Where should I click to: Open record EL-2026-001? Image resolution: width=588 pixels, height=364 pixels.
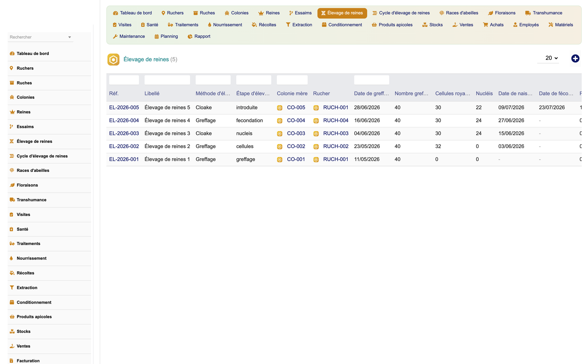point(124,159)
